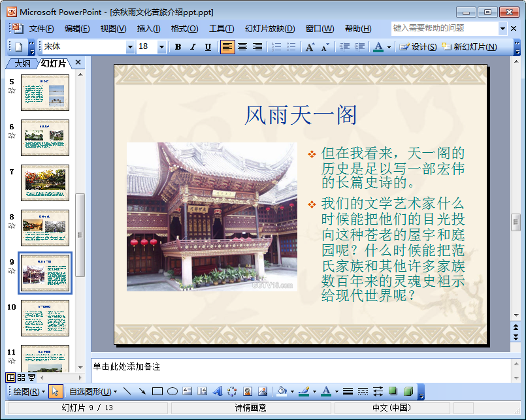Image resolution: width=526 pixels, height=420 pixels.
Task: Click the increase font size icon
Action: coord(310,47)
